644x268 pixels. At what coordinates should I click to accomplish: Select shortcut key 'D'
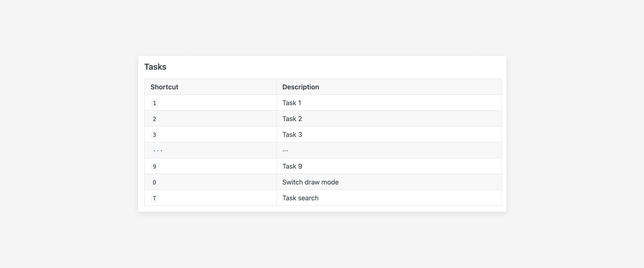(154, 182)
